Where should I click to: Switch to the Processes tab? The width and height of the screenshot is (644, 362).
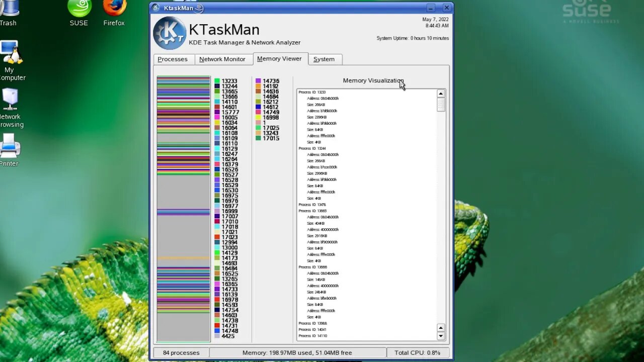pos(173,59)
